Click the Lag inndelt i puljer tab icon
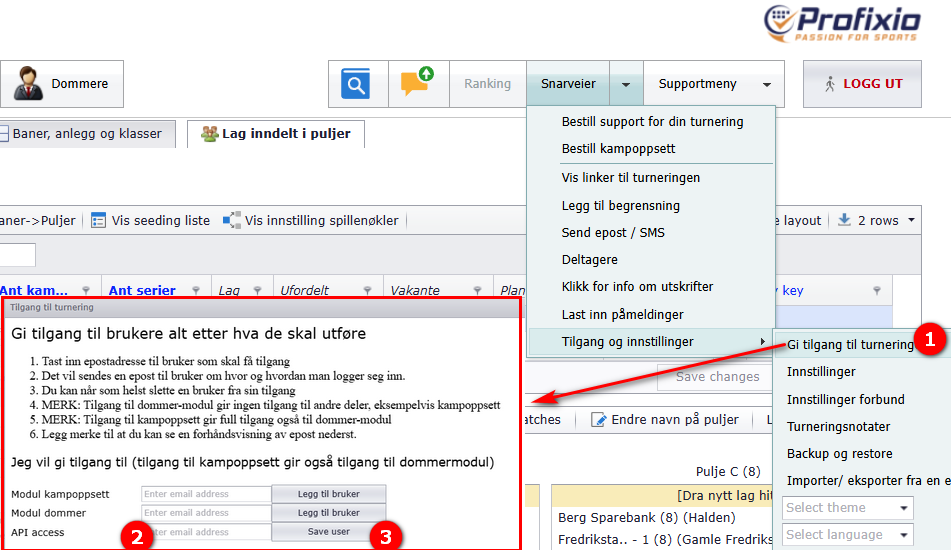Viewport: 951px width, 550px height. point(209,134)
